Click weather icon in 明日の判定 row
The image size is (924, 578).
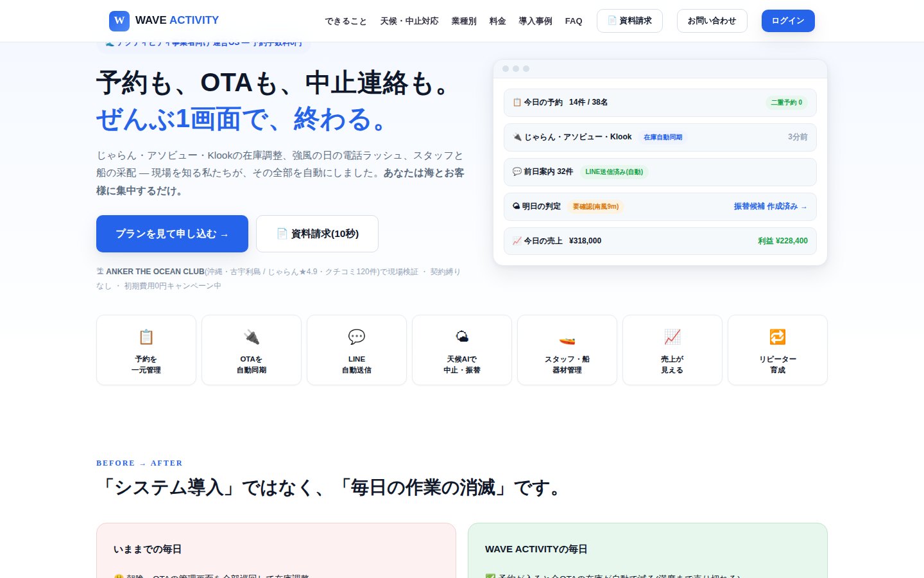[517, 206]
